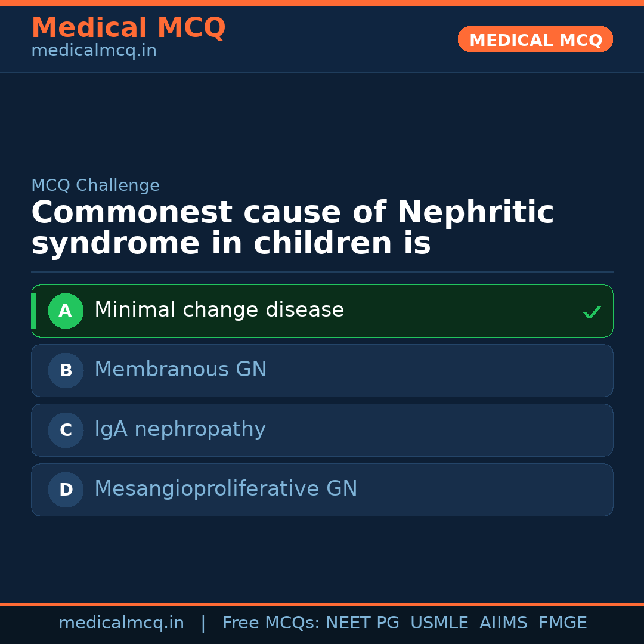The image size is (644, 644).
Task: Click the green checkmark icon
Action: click(x=592, y=312)
